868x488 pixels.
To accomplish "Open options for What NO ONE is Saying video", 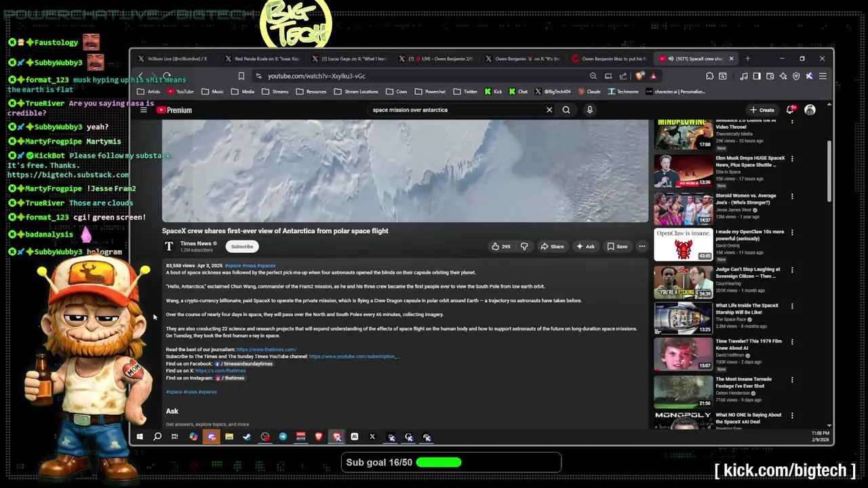I will coord(792,415).
